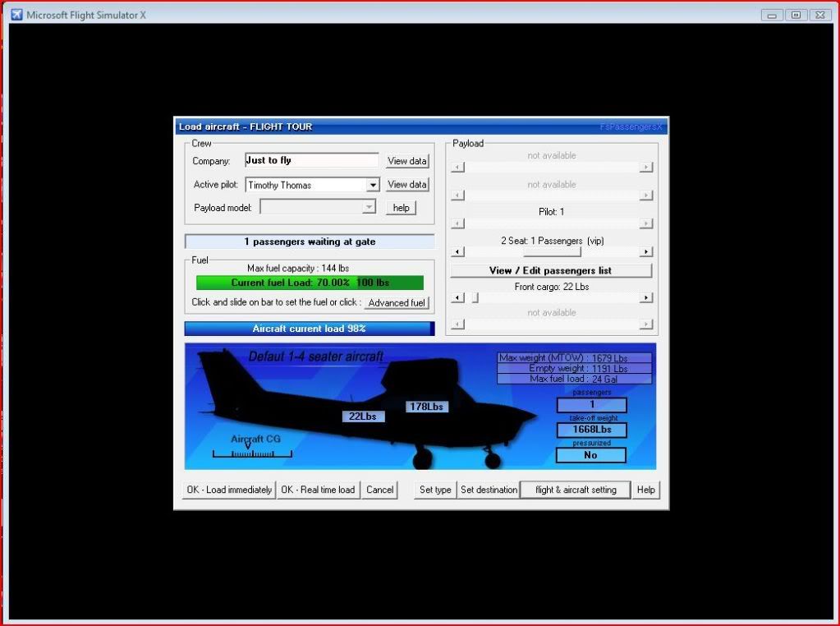Click View data next to Company

407,161
